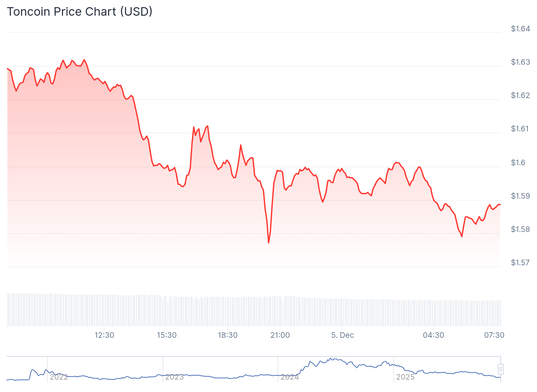Click the 12:30 time axis label
Viewport: 537px width, 392px height.
(105, 335)
